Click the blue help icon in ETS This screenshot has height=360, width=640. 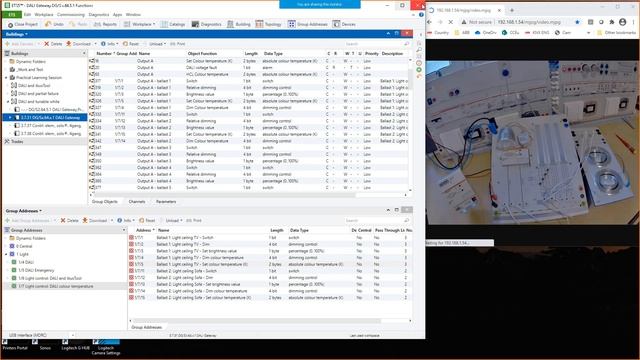tap(421, 15)
